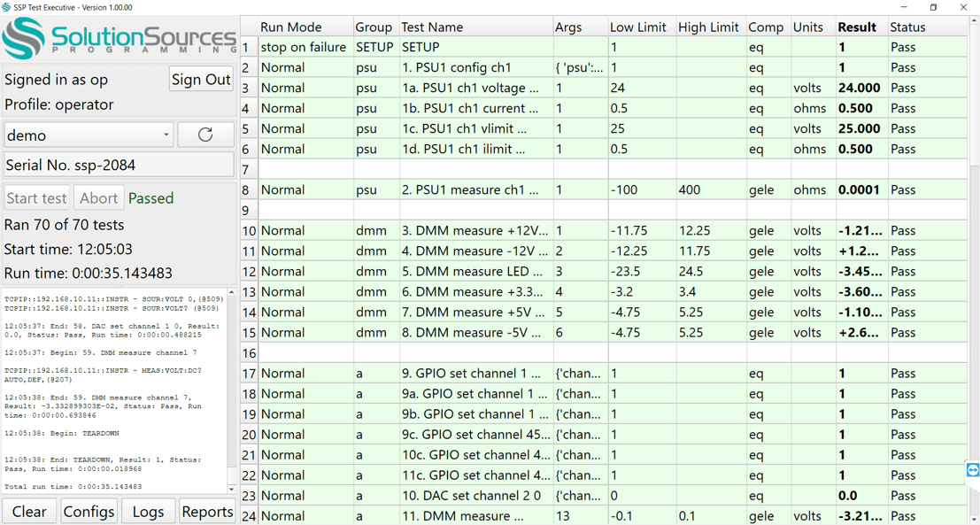Image resolution: width=980 pixels, height=525 pixels.
Task: Click the 25.000 result value
Action: coord(862,128)
